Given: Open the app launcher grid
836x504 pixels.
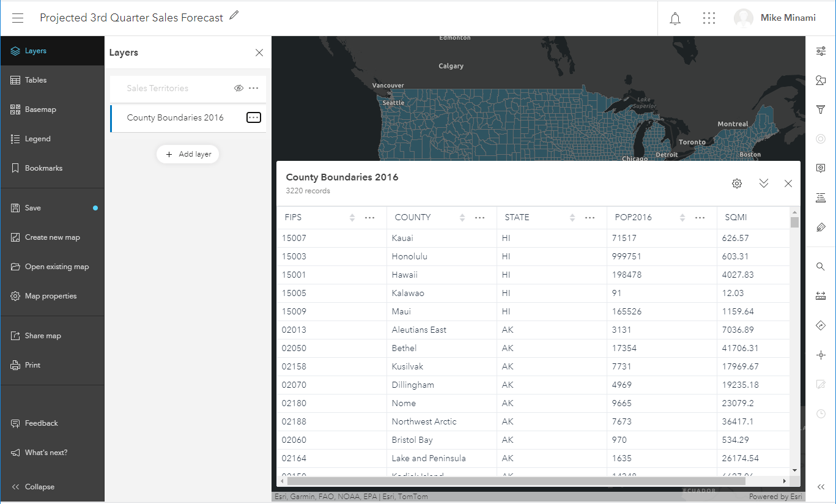Looking at the screenshot, I should [x=709, y=18].
